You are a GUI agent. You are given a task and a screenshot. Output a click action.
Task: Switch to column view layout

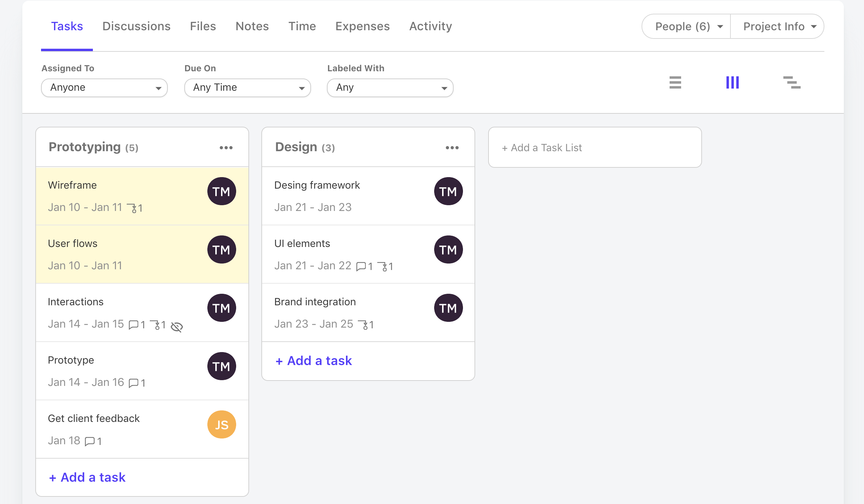732,83
